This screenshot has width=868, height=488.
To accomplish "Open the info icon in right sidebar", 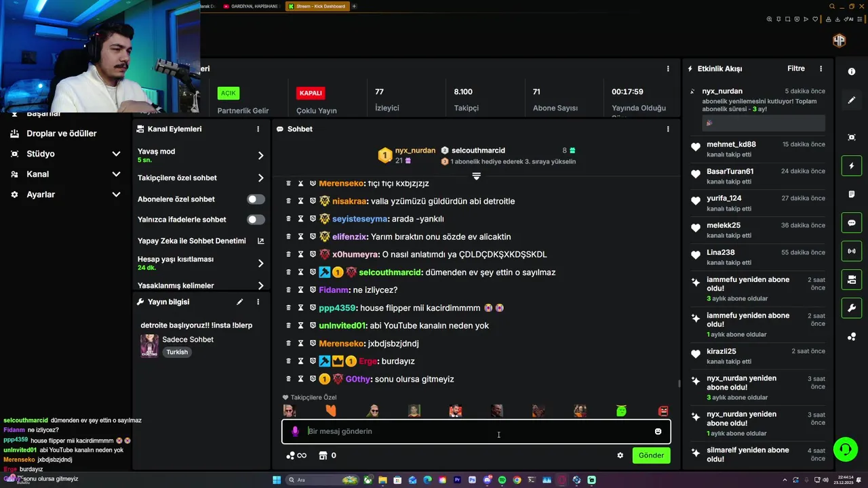I will pyautogui.click(x=852, y=71).
